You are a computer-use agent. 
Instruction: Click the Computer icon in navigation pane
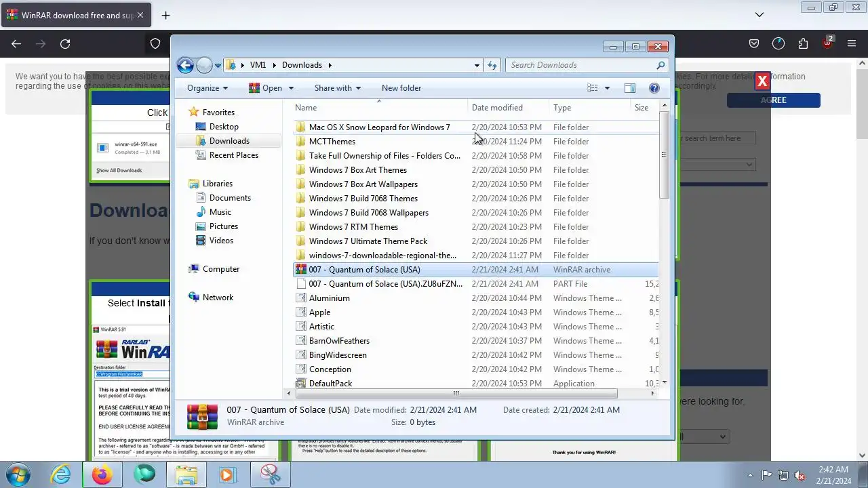(195, 269)
